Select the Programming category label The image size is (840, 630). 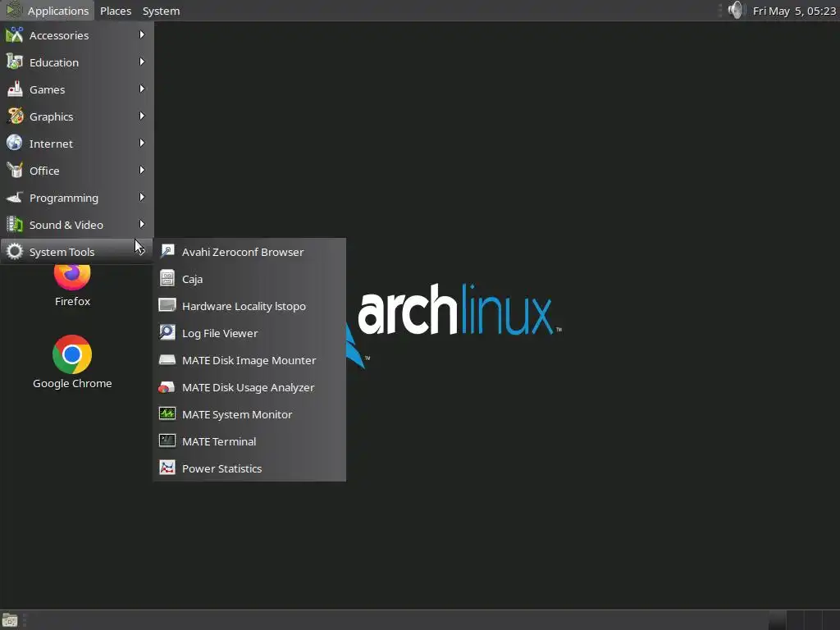pyautogui.click(x=64, y=199)
